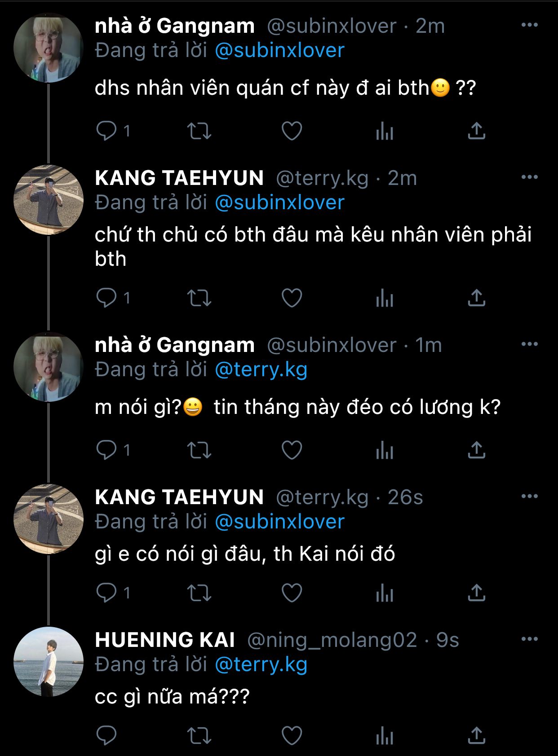The width and height of the screenshot is (558, 756).
Task: Open @terry.kg mention in HUENING KAI's reply
Action: click(x=261, y=664)
